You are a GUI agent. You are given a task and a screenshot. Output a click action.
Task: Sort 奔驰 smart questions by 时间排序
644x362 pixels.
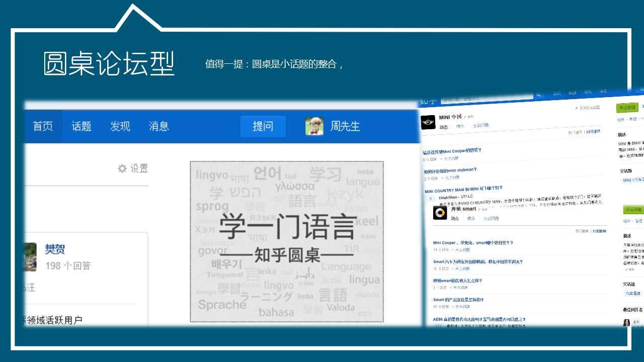[x=599, y=231]
